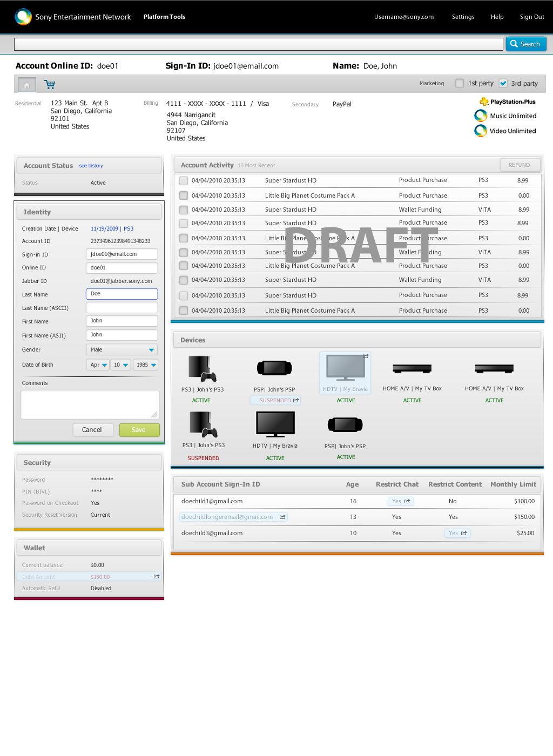Open popout icon on Debt Amount row
Screen dimensions: 553x756
[157, 577]
